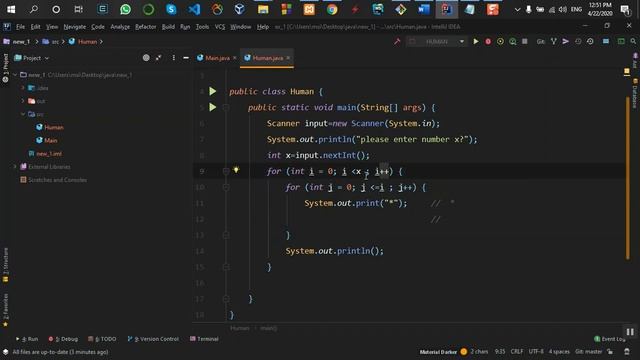Open the Project view selector dropdown
The height and width of the screenshot is (360, 640).
(x=32, y=58)
